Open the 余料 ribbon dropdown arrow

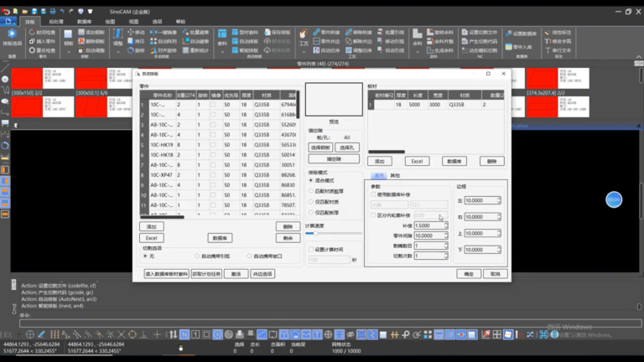click(x=418, y=52)
